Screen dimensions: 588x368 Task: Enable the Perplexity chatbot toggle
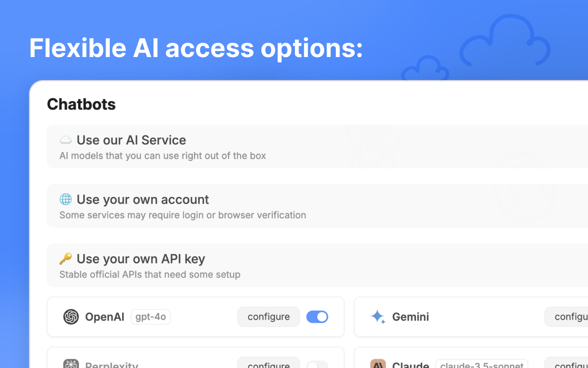[317, 365]
